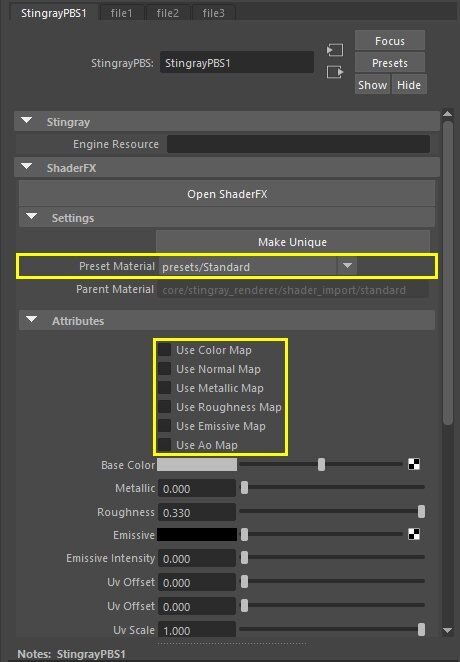Check the Use Emissive Map option
The image size is (460, 662).
164,426
